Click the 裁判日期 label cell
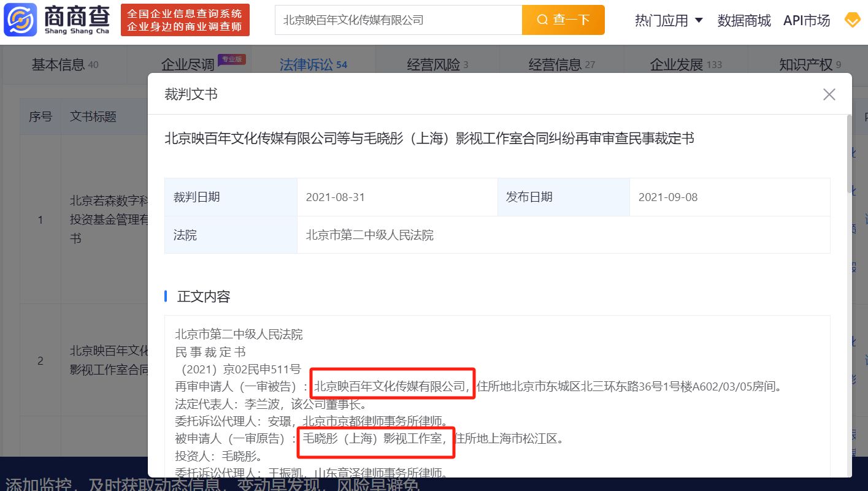The image size is (868, 491). tap(231, 197)
